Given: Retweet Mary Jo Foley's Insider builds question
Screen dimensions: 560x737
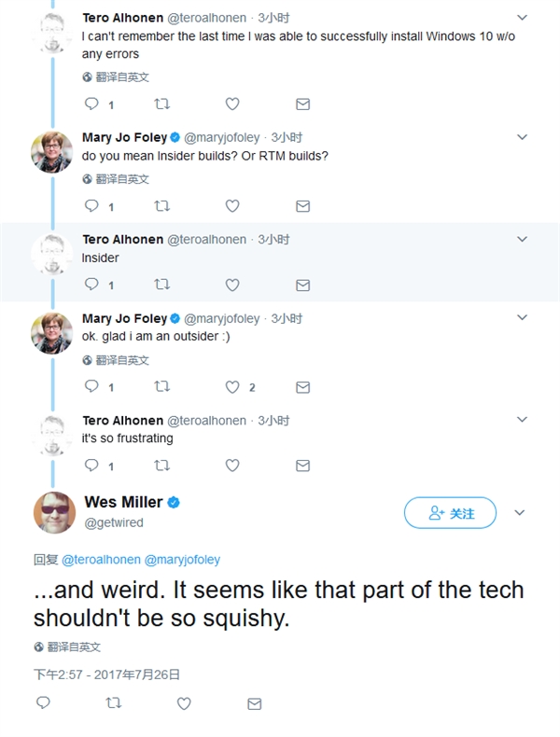Looking at the screenshot, I should coord(161,205).
